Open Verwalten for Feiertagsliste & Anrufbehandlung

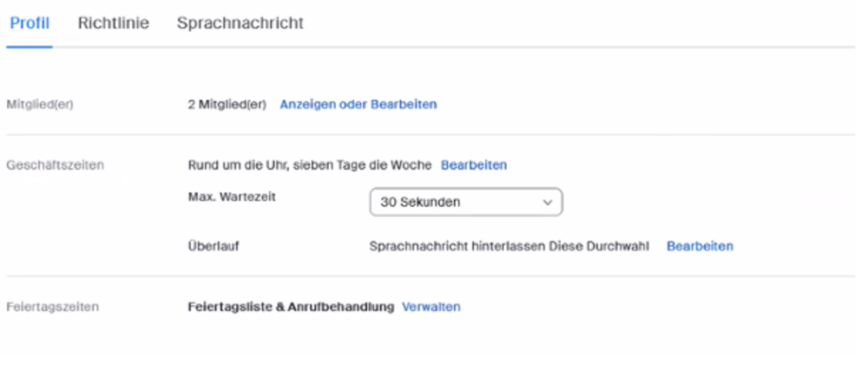(431, 307)
